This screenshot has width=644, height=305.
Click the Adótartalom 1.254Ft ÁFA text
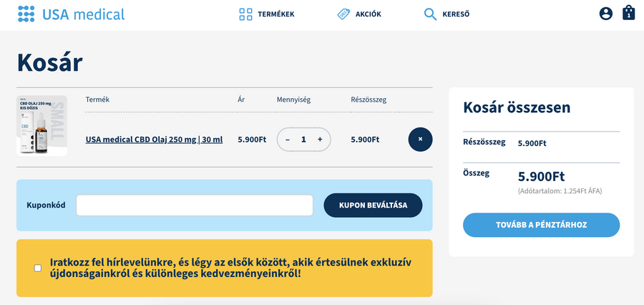(x=560, y=191)
